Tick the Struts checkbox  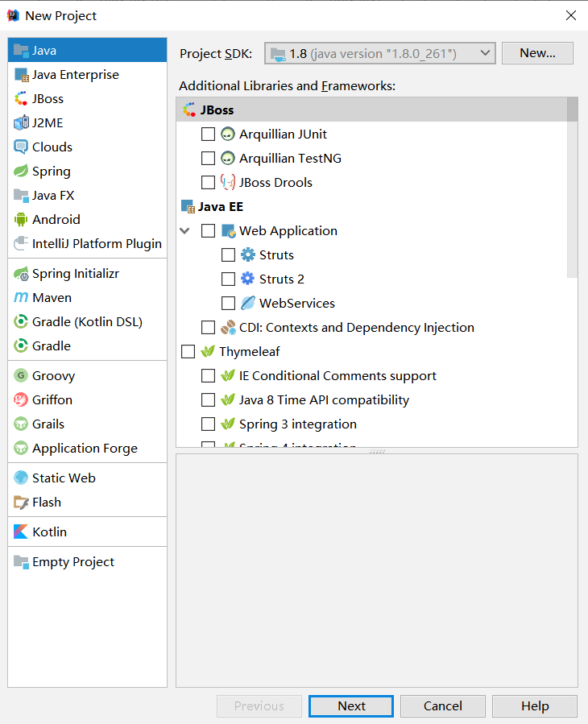click(228, 254)
